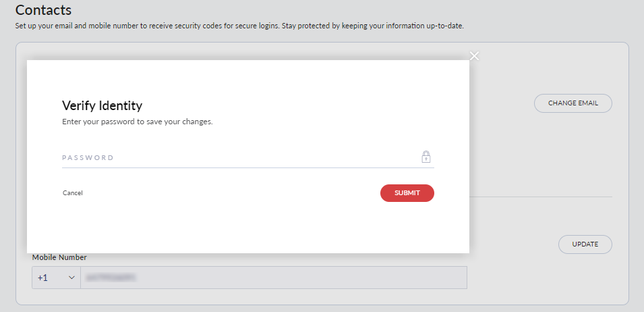Close the Verify Identity dialog with X

(474, 55)
